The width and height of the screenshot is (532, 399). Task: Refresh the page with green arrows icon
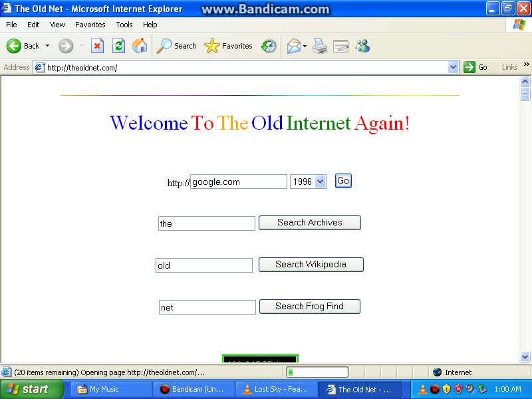pyautogui.click(x=119, y=46)
